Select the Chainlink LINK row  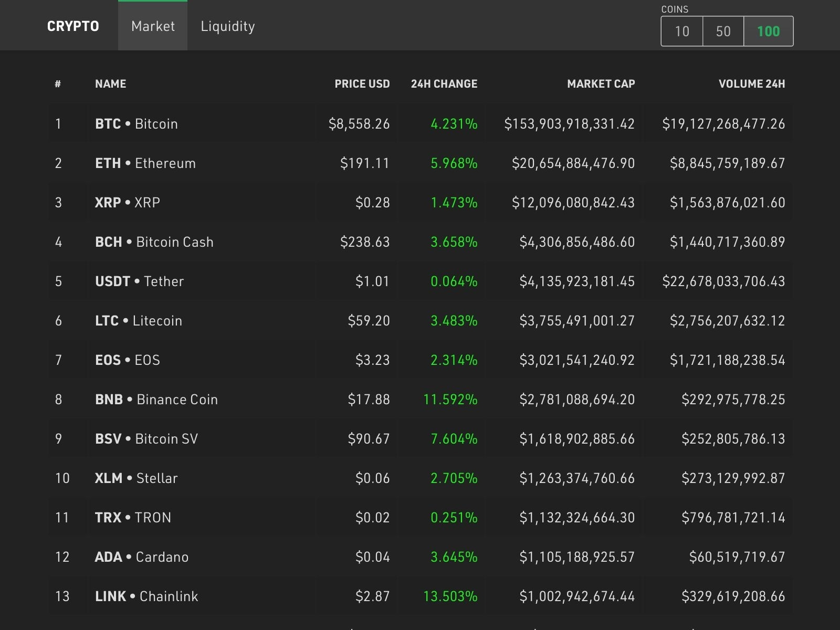click(x=146, y=596)
